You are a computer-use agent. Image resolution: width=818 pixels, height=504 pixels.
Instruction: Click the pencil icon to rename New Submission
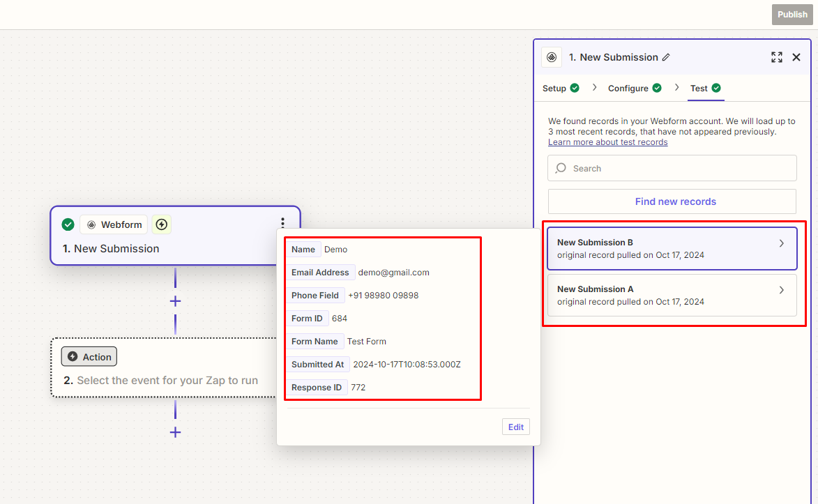click(x=666, y=57)
